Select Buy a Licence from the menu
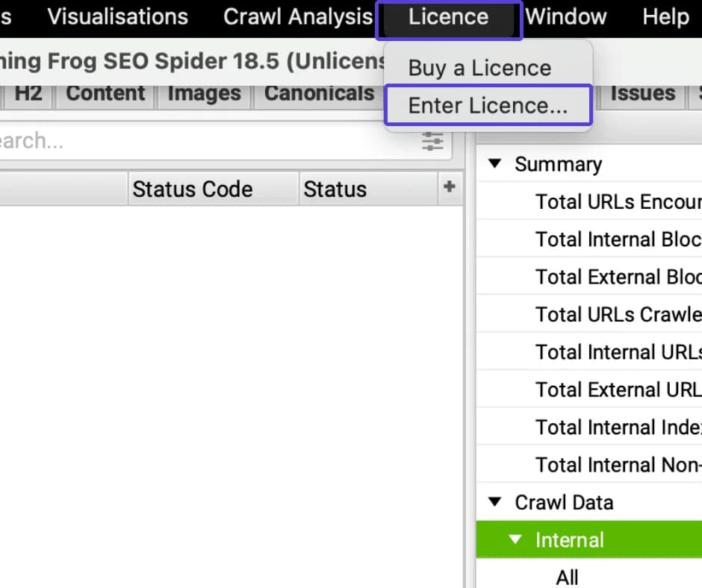This screenshot has width=702, height=588. [479, 67]
